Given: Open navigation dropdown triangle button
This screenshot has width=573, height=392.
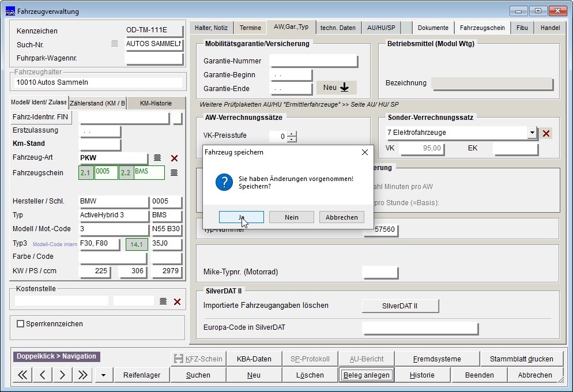Looking at the screenshot, I should (x=103, y=375).
